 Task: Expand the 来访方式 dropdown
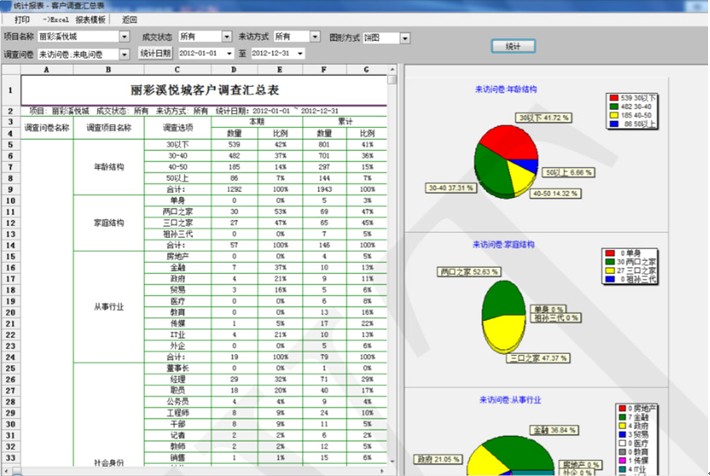(x=315, y=37)
